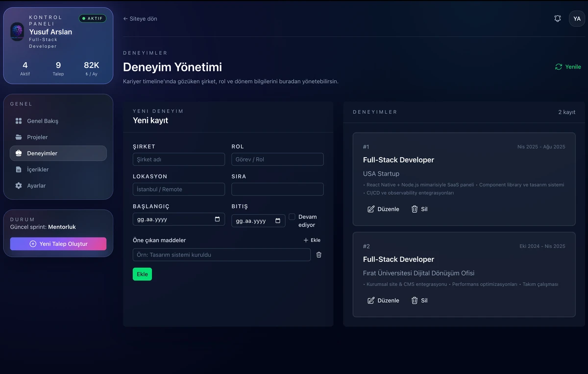Click the trash icon on experience #2
This screenshot has height=374, width=588.
coord(415,301)
